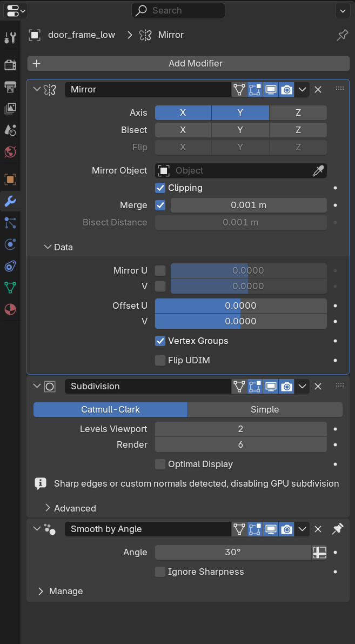Open the Tool properties tab
The image size is (355, 644).
(10, 37)
